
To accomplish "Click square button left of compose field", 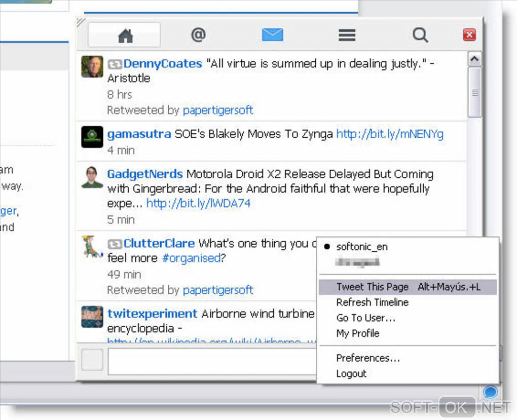I will (92, 360).
